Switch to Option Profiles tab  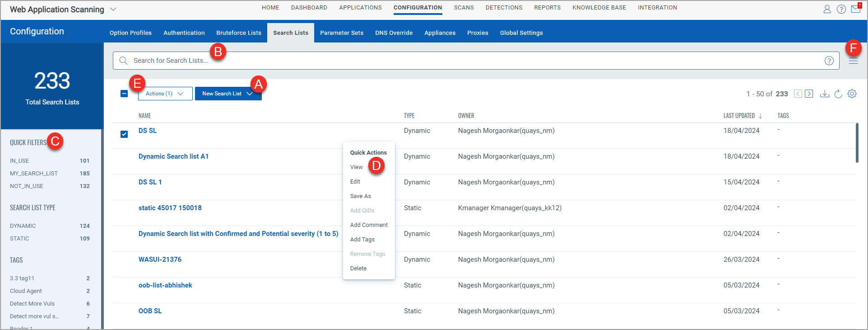click(130, 33)
